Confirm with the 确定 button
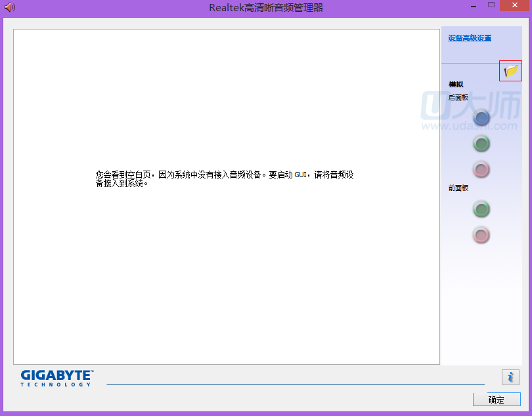The image size is (532, 416). (497, 400)
